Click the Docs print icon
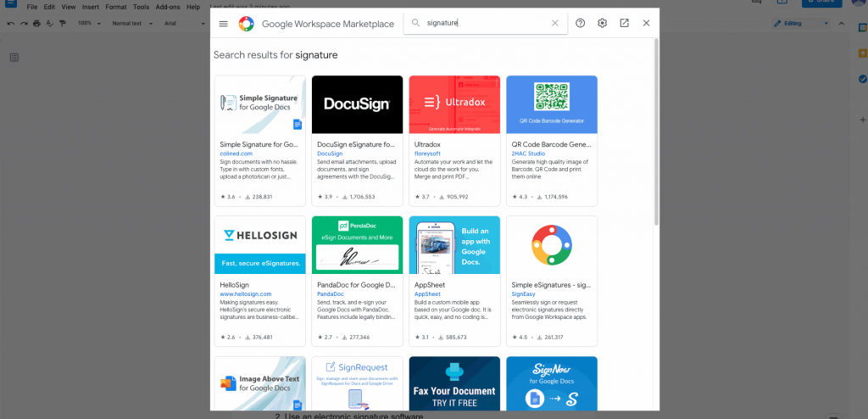The image size is (868, 419). click(x=36, y=23)
